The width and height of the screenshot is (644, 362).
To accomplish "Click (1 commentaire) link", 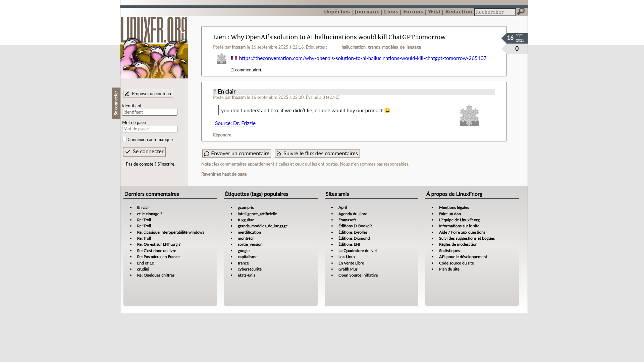I will (246, 70).
